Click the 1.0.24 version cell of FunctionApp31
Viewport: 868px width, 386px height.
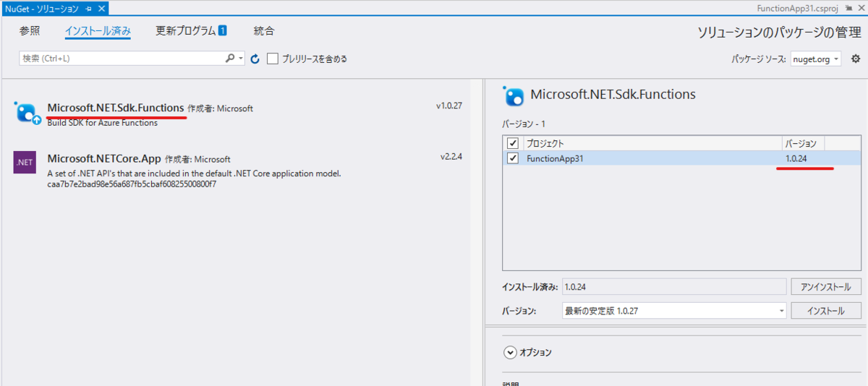click(796, 158)
